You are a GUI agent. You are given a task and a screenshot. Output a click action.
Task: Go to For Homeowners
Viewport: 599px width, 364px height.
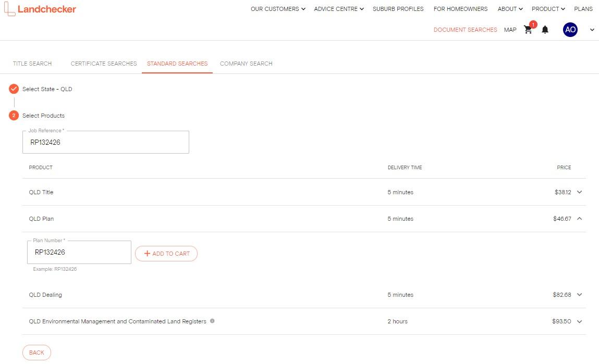pyautogui.click(x=460, y=9)
